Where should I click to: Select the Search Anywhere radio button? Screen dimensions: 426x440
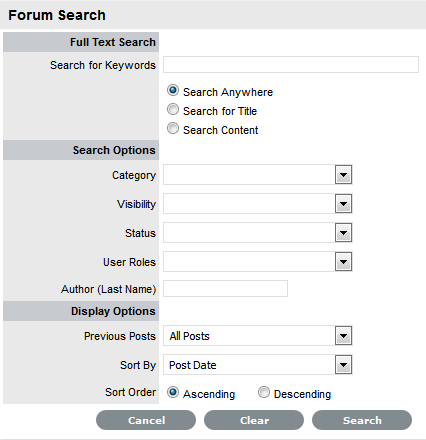point(173,90)
